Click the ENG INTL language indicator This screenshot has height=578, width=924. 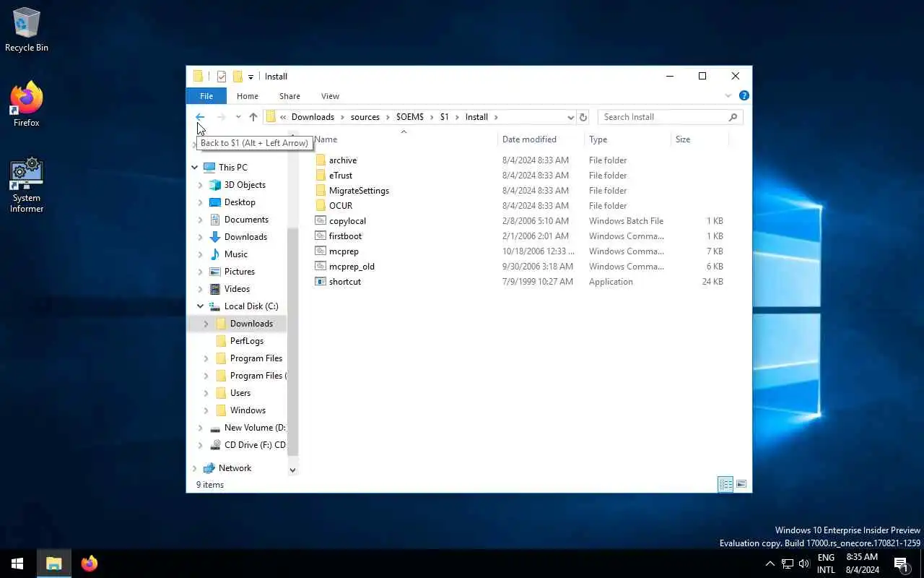(x=826, y=564)
